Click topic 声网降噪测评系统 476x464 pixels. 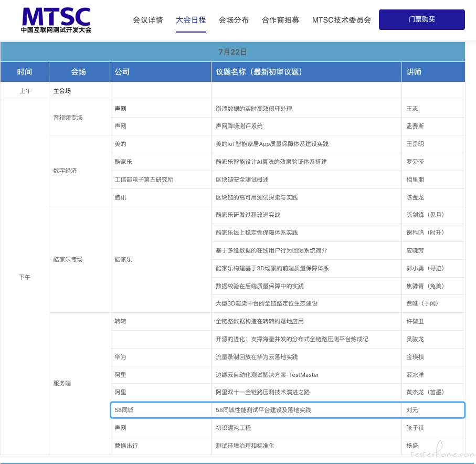pos(239,126)
